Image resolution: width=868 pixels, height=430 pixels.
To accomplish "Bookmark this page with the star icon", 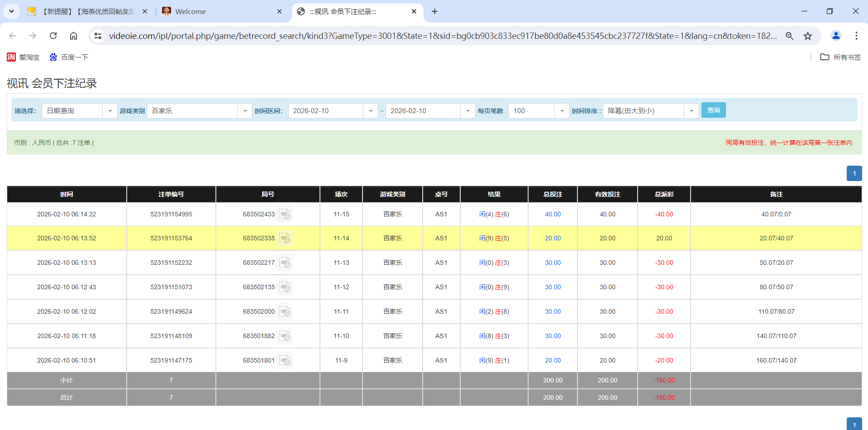I will [x=808, y=36].
